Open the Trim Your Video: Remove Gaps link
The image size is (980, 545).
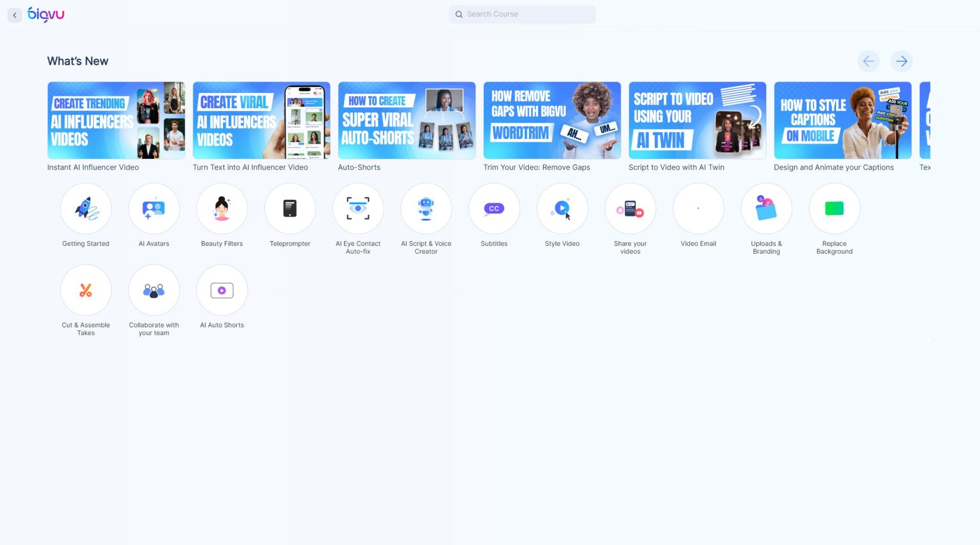click(x=536, y=168)
